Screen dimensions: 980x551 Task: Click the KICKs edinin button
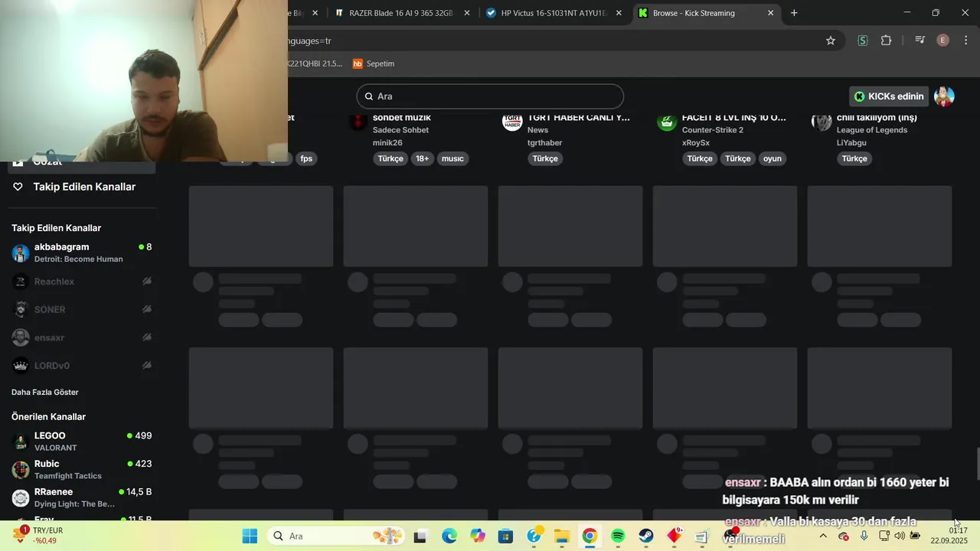889,96
